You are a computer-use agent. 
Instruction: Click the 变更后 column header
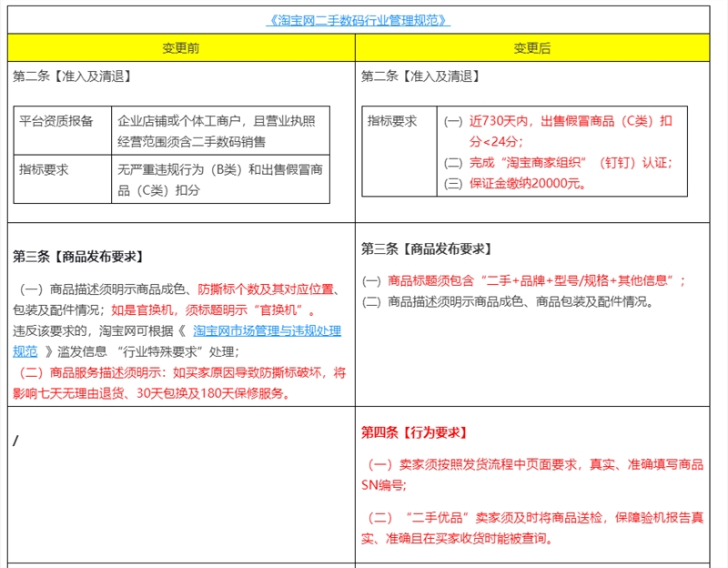(532, 48)
